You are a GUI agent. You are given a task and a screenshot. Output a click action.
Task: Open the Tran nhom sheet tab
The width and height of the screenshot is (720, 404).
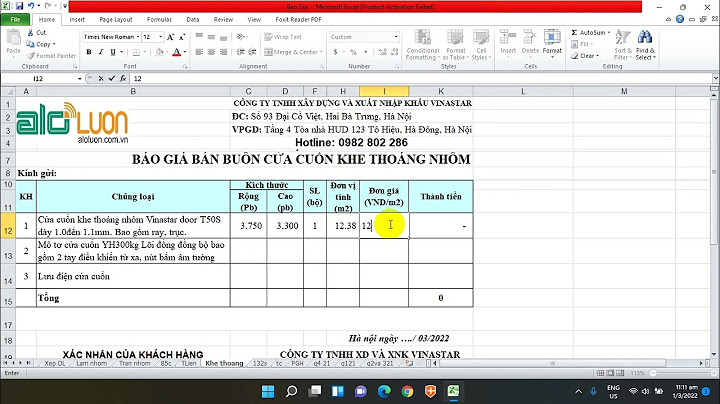point(134,363)
